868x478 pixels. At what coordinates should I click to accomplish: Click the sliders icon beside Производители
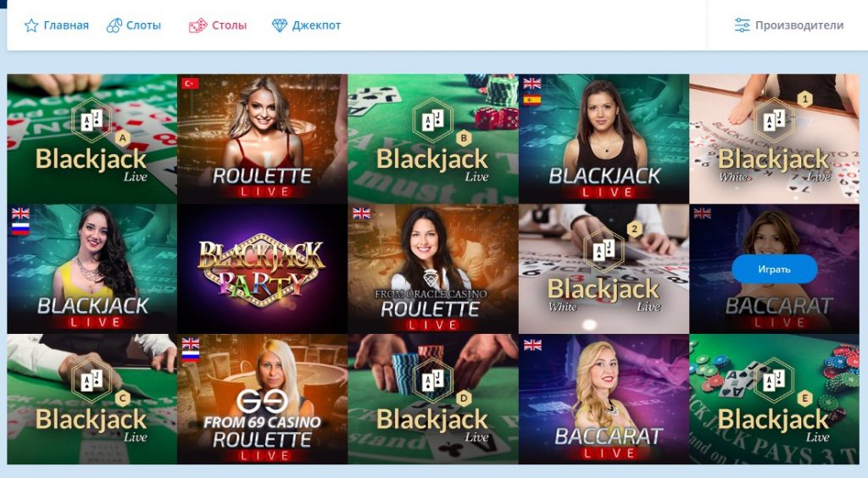click(x=742, y=25)
